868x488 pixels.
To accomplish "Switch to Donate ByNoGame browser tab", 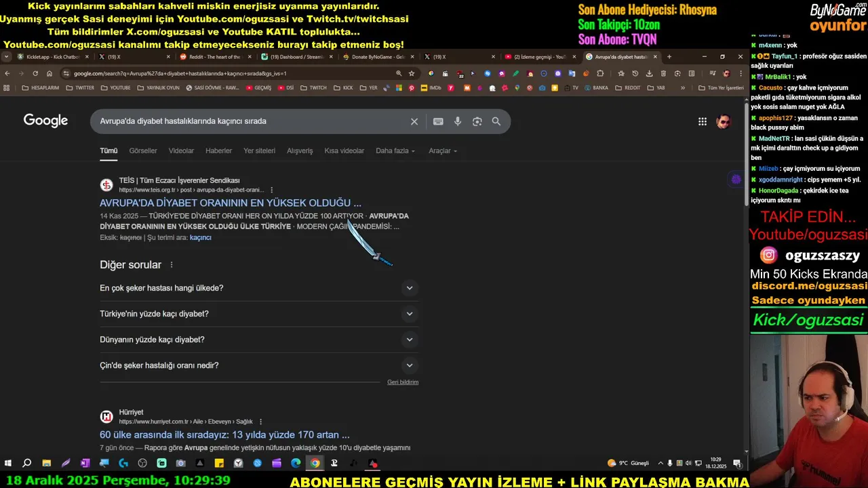I will (377, 57).
